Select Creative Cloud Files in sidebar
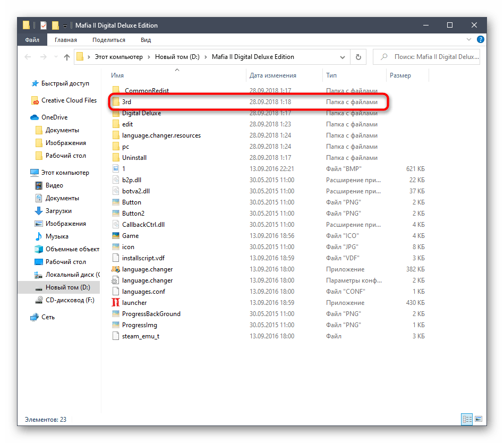504x443 pixels. pos(69,100)
